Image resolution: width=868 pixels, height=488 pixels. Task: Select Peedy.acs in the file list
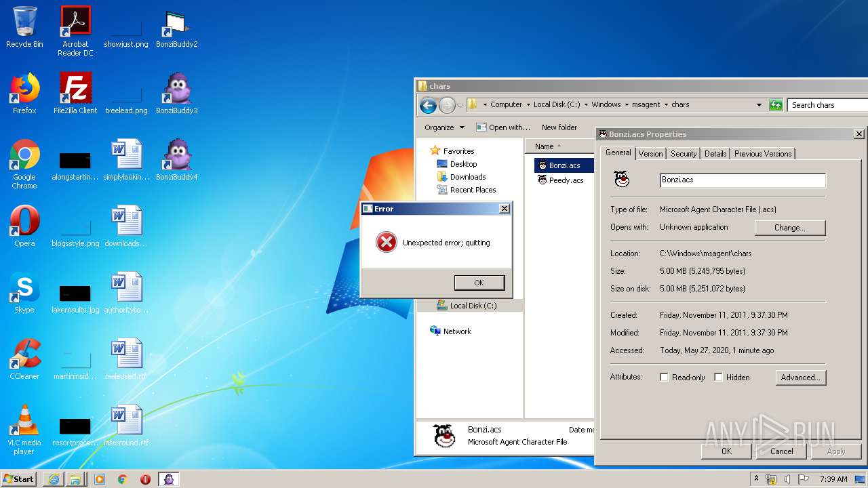point(560,180)
